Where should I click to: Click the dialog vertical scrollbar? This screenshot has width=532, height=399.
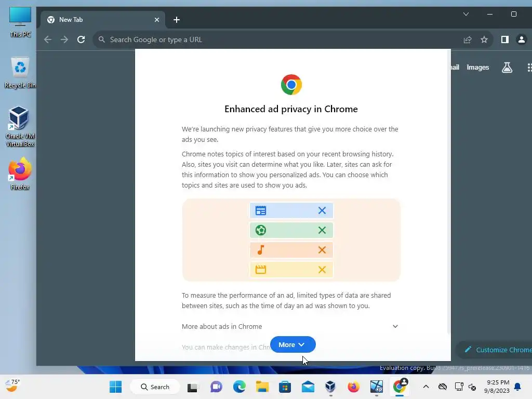(x=449, y=192)
